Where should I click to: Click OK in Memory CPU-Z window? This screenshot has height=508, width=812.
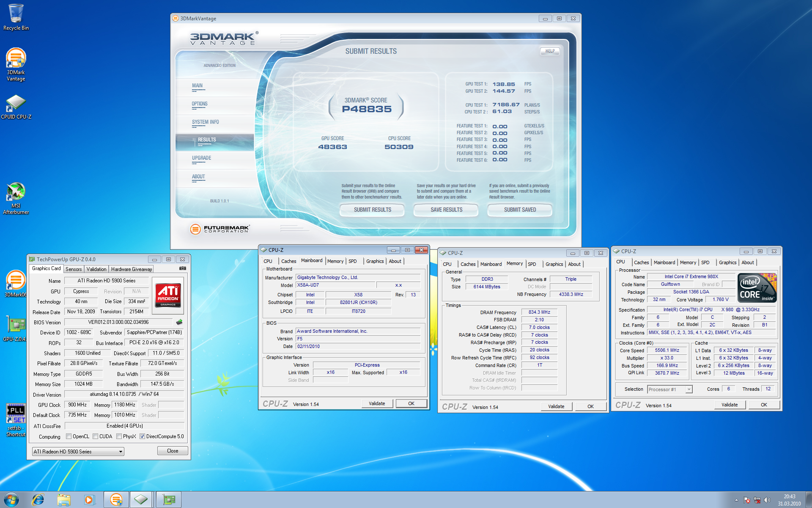coord(590,406)
